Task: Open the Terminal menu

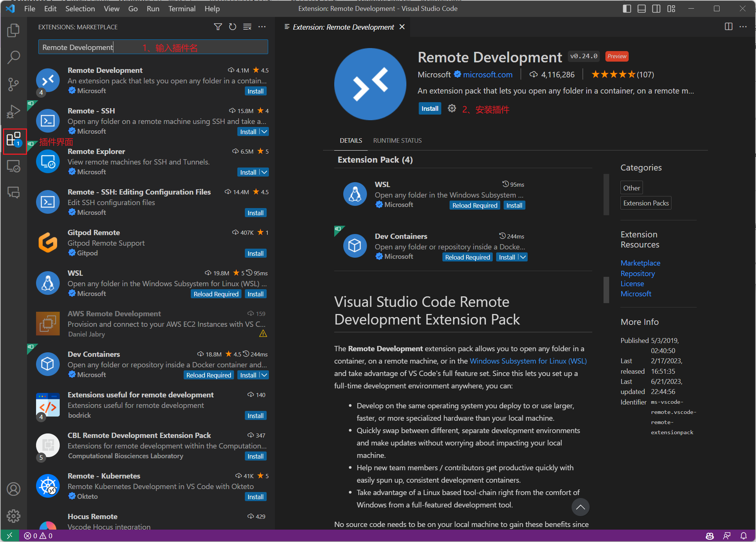Action: tap(182, 8)
